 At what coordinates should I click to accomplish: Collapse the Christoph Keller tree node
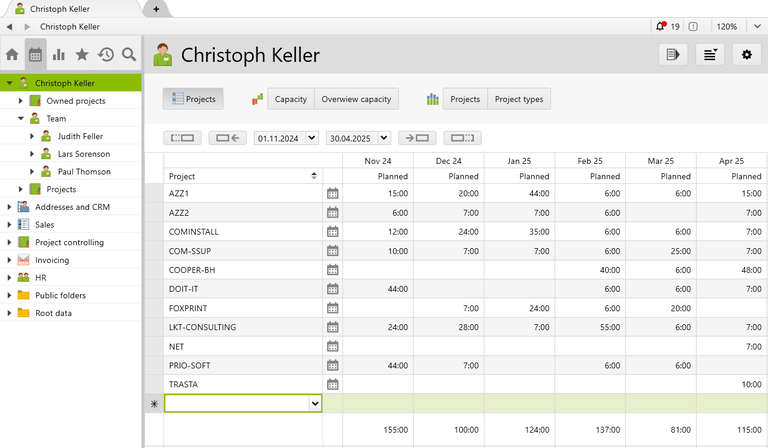coord(9,83)
